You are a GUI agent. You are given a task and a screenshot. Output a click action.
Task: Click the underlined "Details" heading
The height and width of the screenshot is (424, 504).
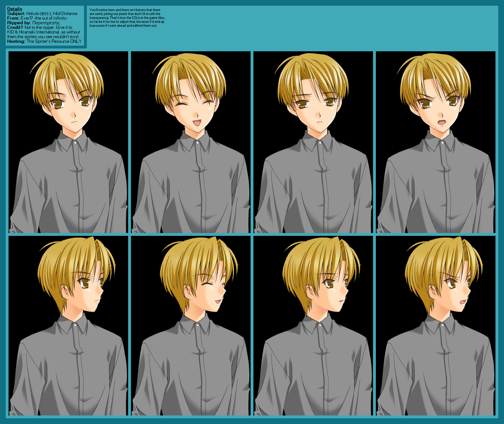[15, 9]
